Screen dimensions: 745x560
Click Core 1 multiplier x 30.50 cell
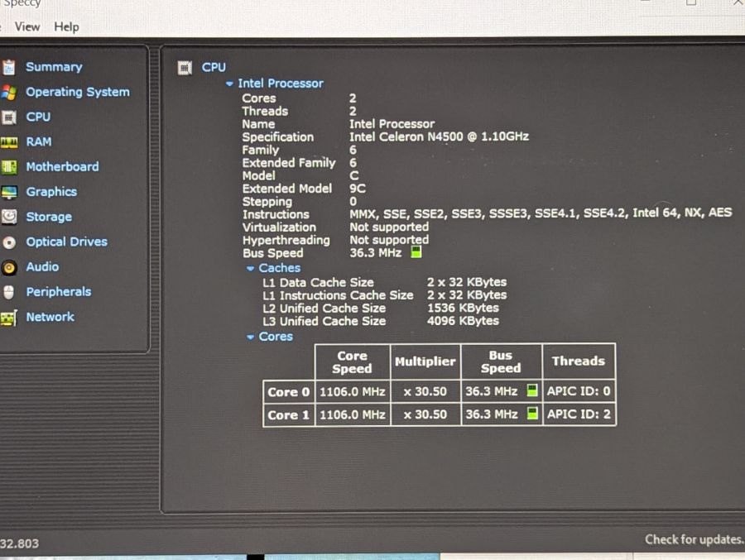[425, 414]
